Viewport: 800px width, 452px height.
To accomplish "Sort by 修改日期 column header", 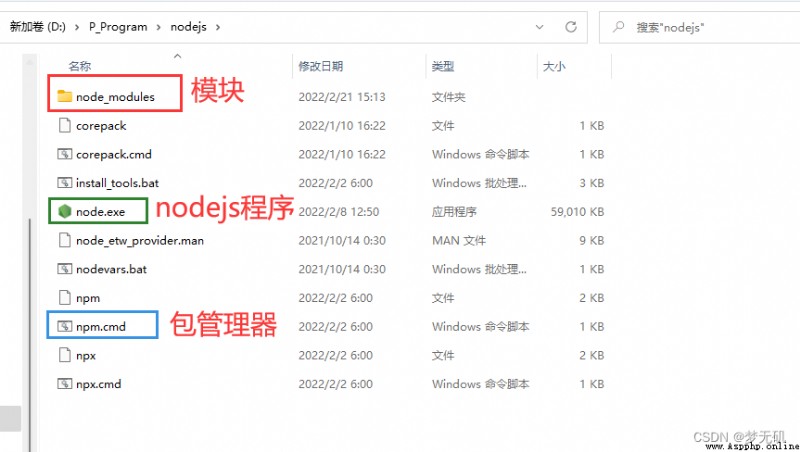I will (320, 66).
